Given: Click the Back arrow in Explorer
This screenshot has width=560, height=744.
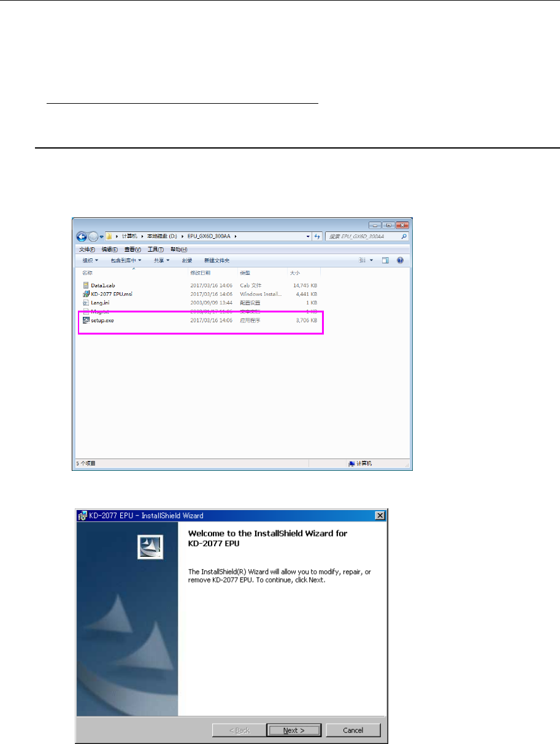Looking at the screenshot, I should coord(82,236).
